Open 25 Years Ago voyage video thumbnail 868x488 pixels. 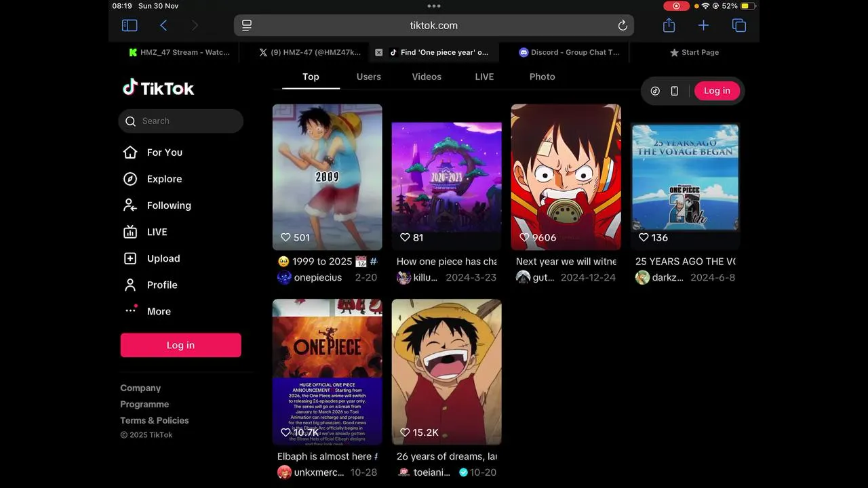[686, 177]
